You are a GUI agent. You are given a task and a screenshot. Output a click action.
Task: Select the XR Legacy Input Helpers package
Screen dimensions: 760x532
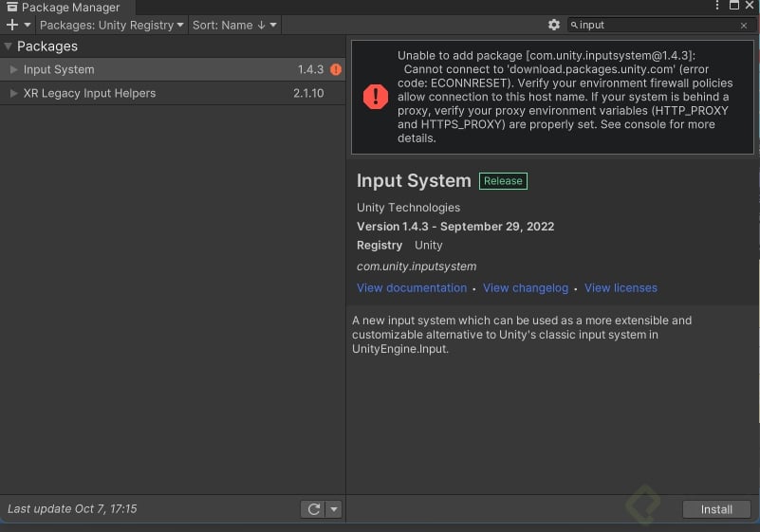[89, 94]
